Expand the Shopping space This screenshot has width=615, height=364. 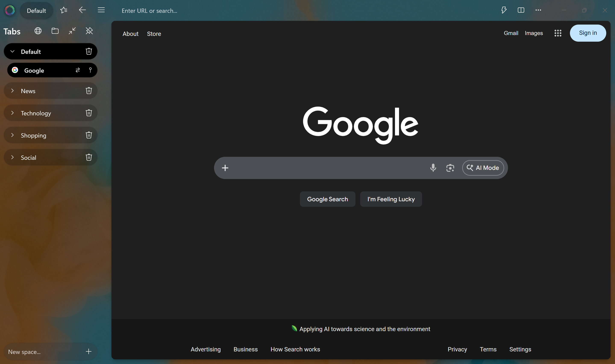12,135
